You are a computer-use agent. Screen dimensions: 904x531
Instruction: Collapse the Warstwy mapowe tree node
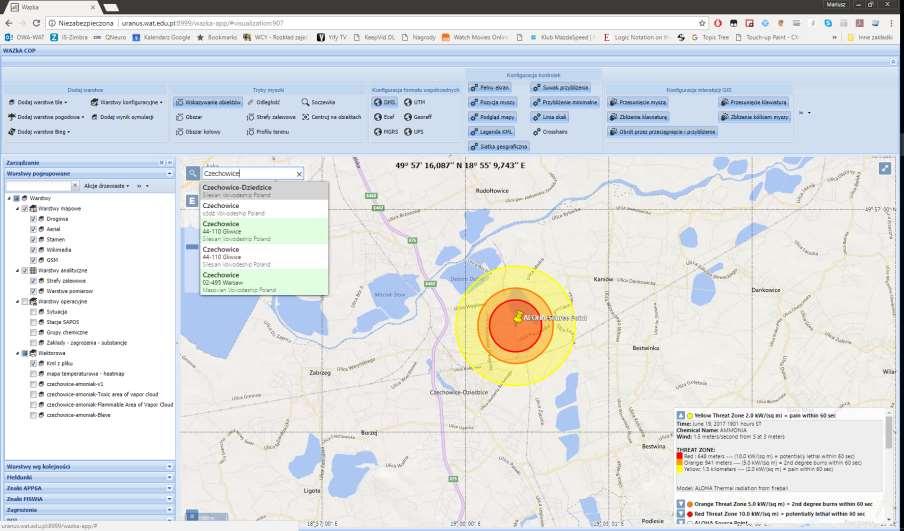(x=18, y=209)
